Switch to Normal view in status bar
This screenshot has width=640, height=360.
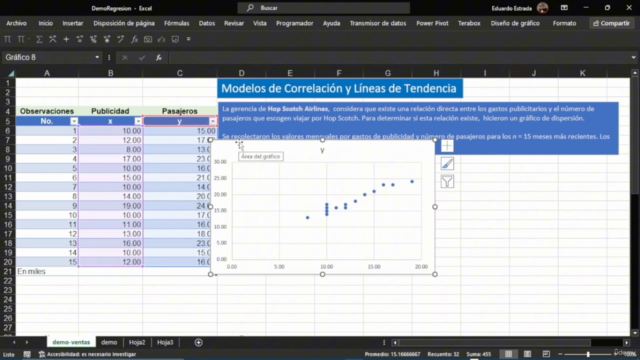[508, 354]
